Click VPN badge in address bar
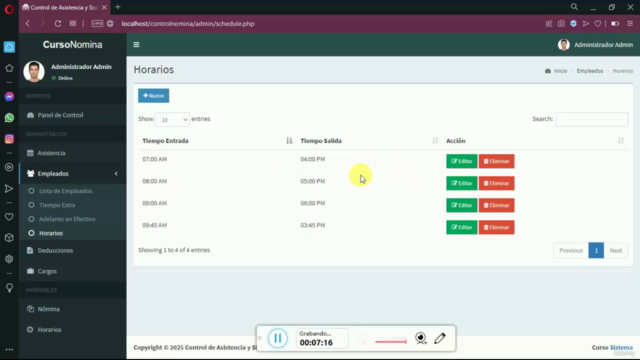Image resolution: width=640 pixels, height=360 pixels. click(97, 24)
